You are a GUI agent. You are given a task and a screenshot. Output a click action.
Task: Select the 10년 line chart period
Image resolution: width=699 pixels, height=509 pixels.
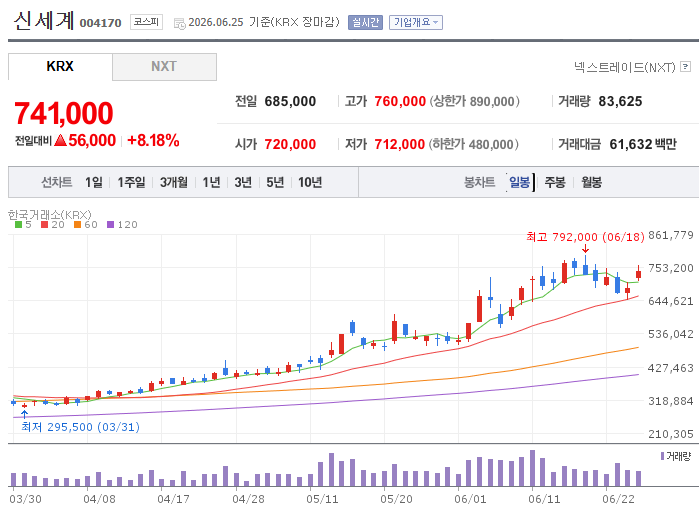(x=310, y=182)
